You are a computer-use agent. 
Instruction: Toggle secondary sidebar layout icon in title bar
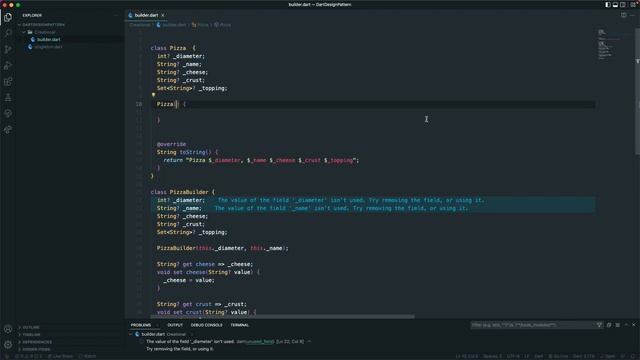[x=623, y=4]
